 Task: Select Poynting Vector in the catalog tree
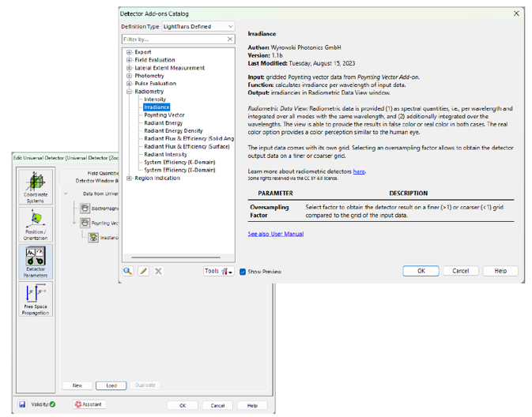click(164, 115)
